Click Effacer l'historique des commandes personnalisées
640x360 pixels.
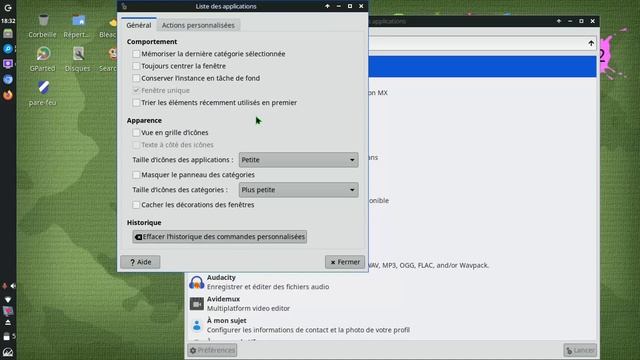[220, 237]
